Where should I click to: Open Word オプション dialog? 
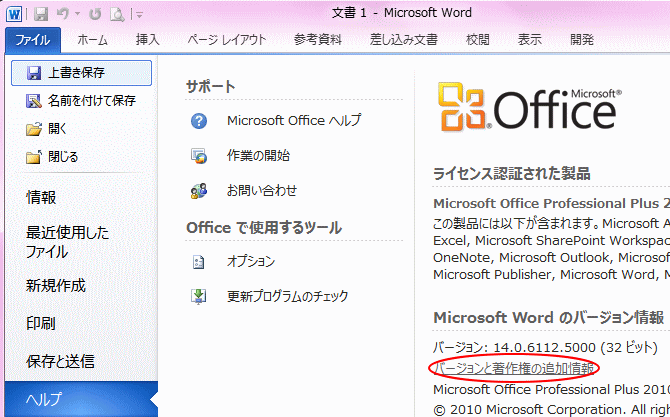251,261
